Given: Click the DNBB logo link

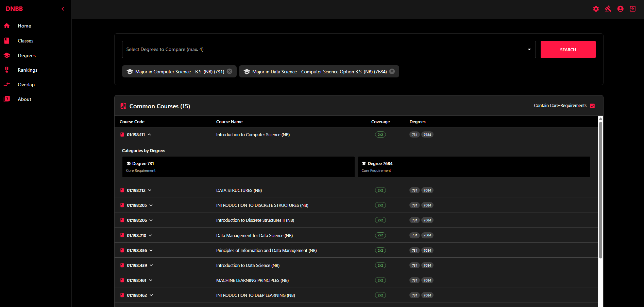Looking at the screenshot, I should coord(14,9).
